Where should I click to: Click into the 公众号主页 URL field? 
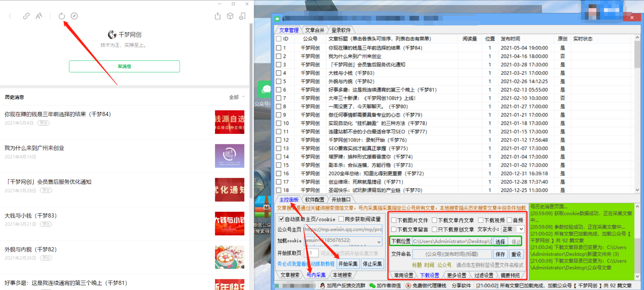coord(343,229)
